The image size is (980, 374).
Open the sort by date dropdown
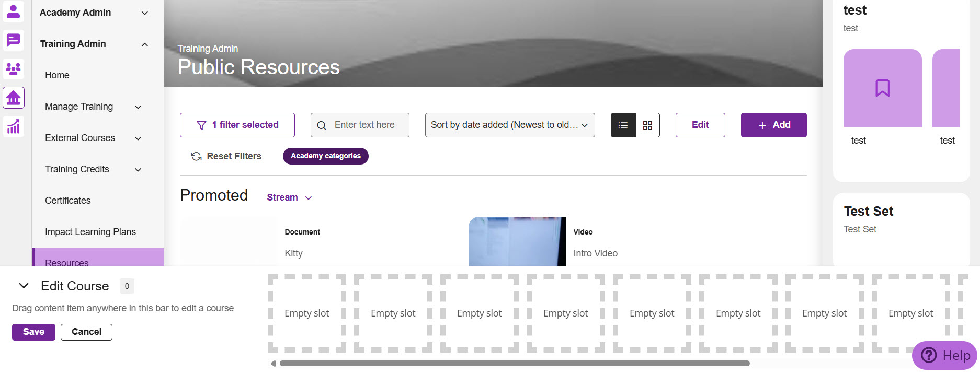point(509,125)
